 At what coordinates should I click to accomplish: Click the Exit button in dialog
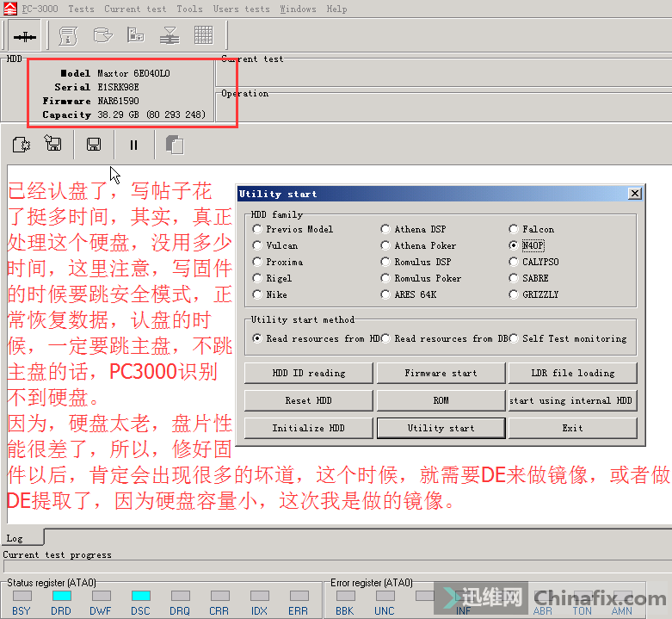pyautogui.click(x=572, y=428)
